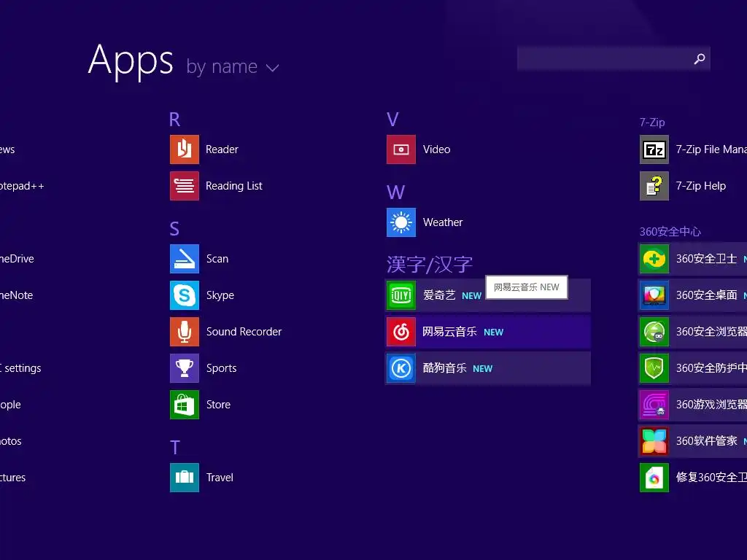Open the Sports trophy icon
Screen dimensions: 747x560
pos(185,368)
